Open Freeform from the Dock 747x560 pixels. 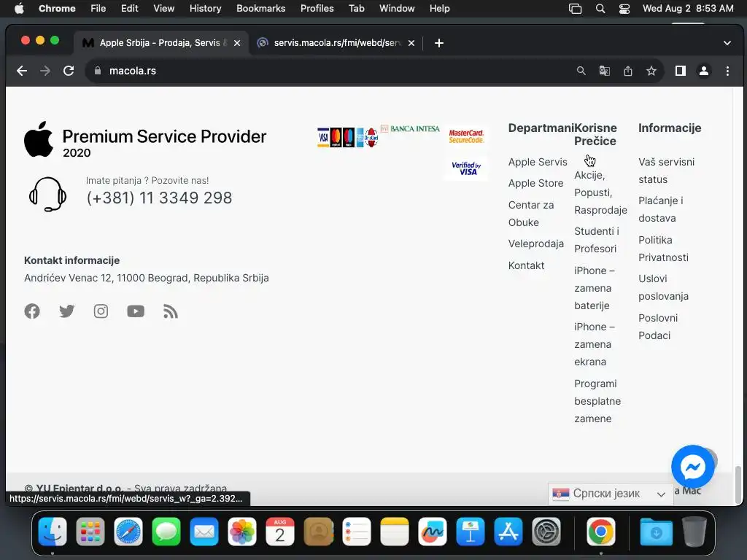point(433,532)
